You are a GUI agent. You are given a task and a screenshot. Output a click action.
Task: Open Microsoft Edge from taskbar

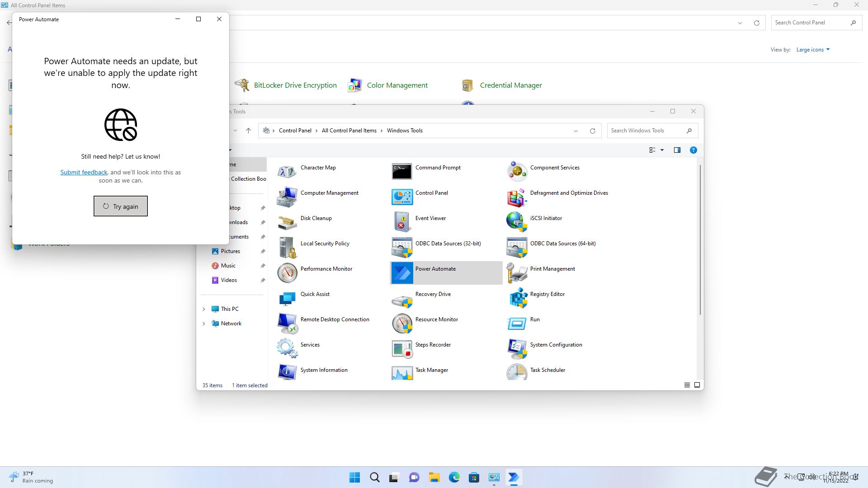coord(454,477)
